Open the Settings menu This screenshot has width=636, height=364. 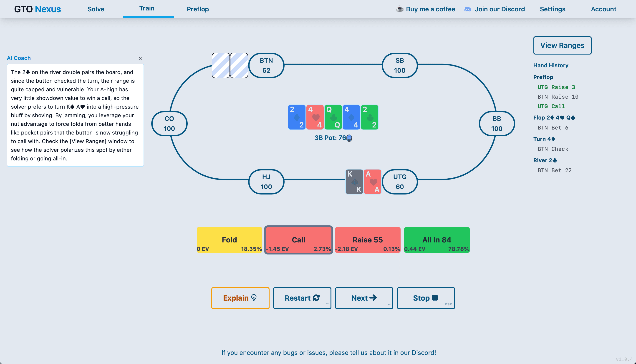pos(553,9)
